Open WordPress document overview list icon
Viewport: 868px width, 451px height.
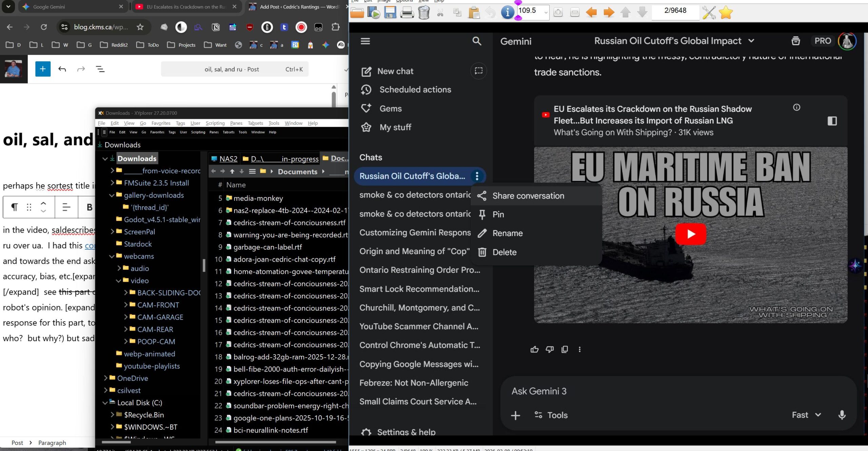[100, 69]
